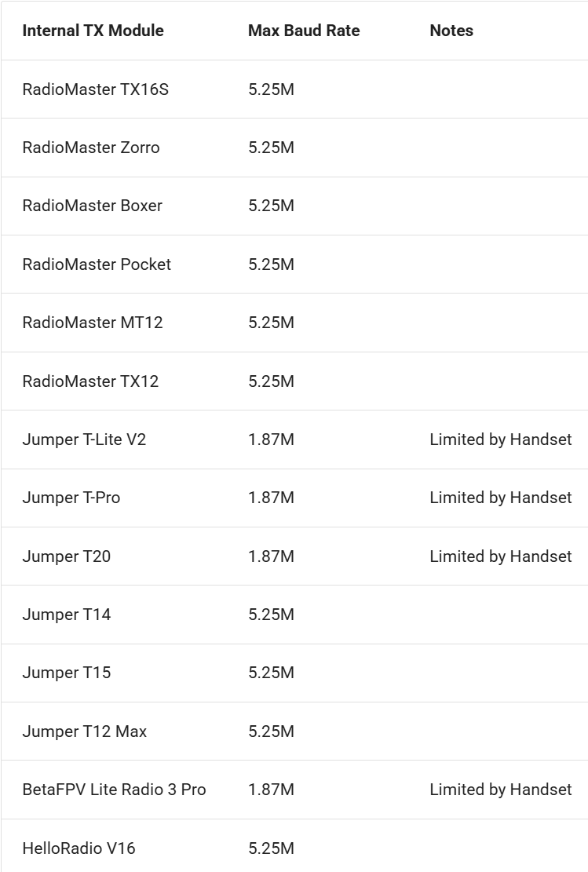Select the RadioMaster Boxer cell
Viewport: 588px width, 872px height.
[93, 206]
